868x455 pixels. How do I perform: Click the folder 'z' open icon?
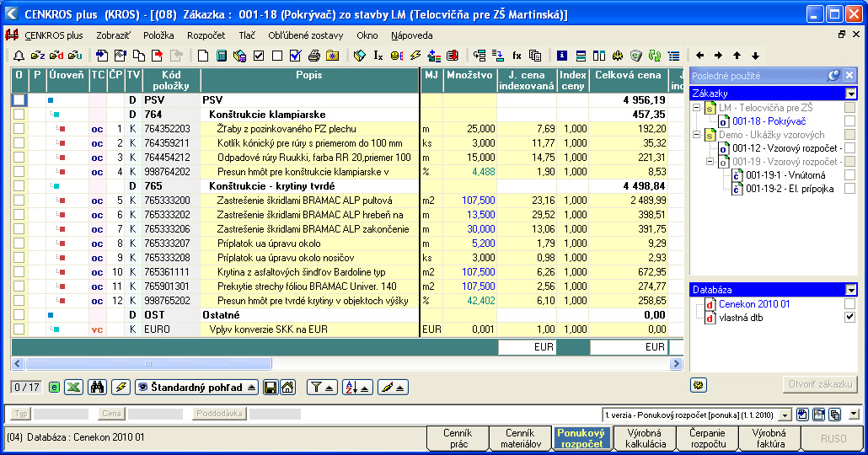click(x=38, y=56)
